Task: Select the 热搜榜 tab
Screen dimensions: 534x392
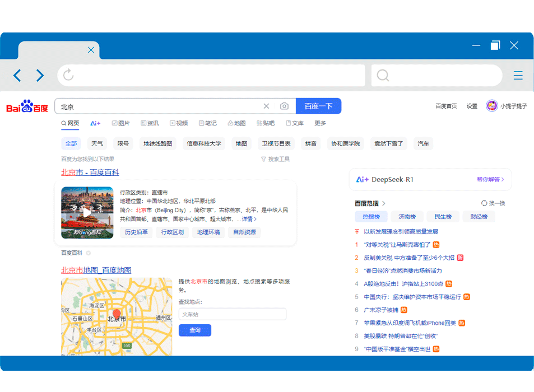Action: pyautogui.click(x=371, y=216)
